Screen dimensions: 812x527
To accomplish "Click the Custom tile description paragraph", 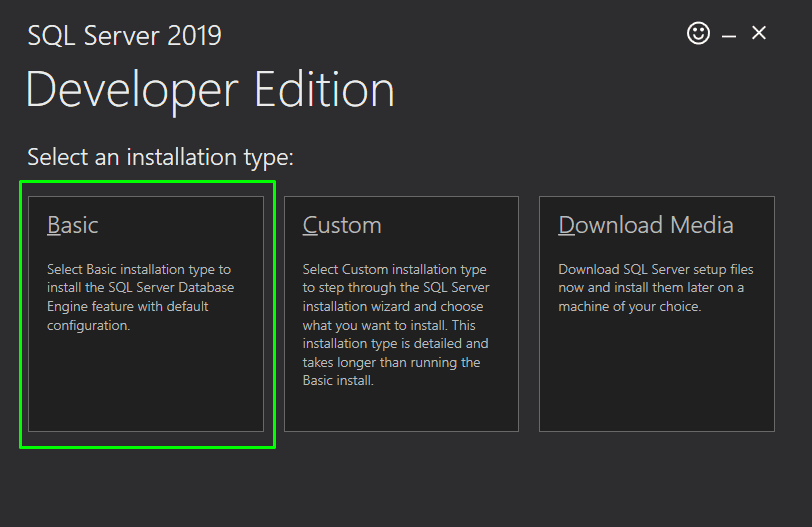I will point(395,325).
